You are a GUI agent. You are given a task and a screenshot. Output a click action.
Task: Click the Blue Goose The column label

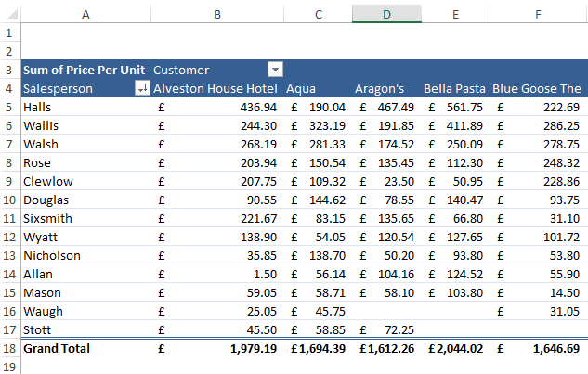[x=537, y=88]
